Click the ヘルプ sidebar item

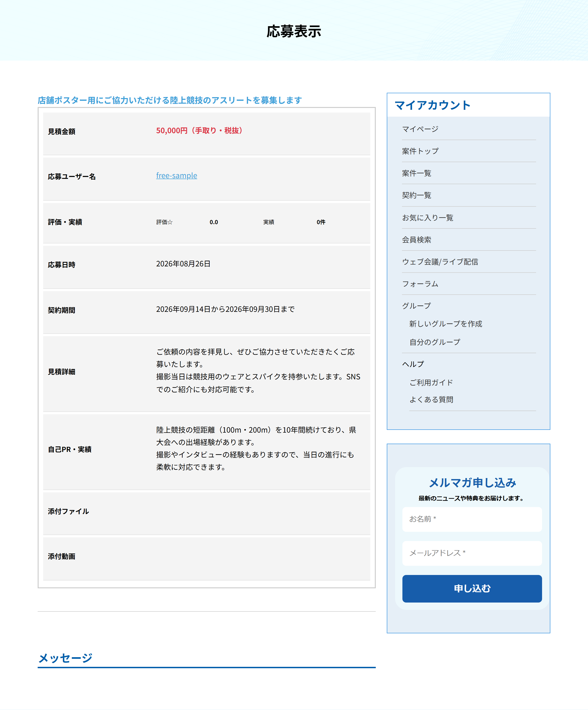tap(413, 364)
